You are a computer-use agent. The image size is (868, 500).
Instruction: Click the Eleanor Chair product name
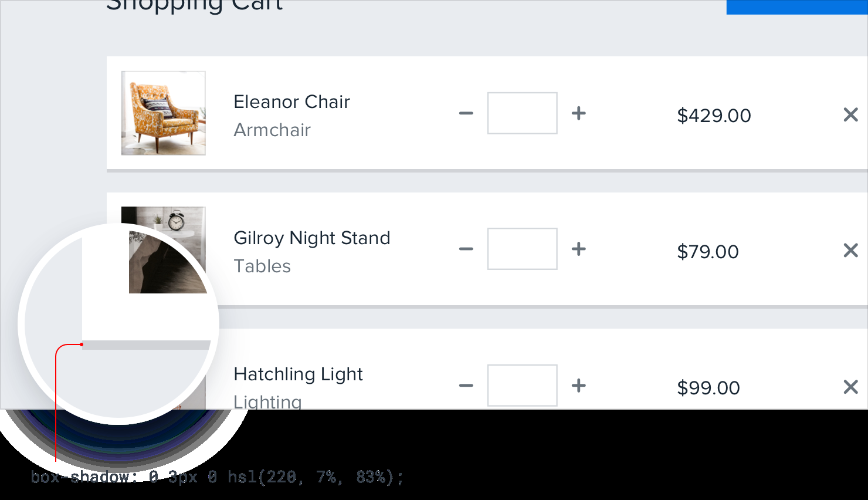tap(291, 102)
